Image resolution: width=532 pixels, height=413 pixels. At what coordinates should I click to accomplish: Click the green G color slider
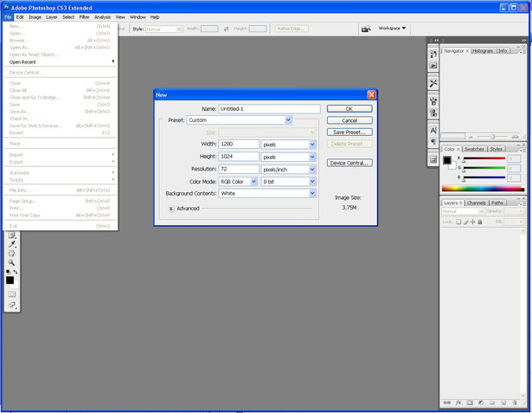click(484, 168)
